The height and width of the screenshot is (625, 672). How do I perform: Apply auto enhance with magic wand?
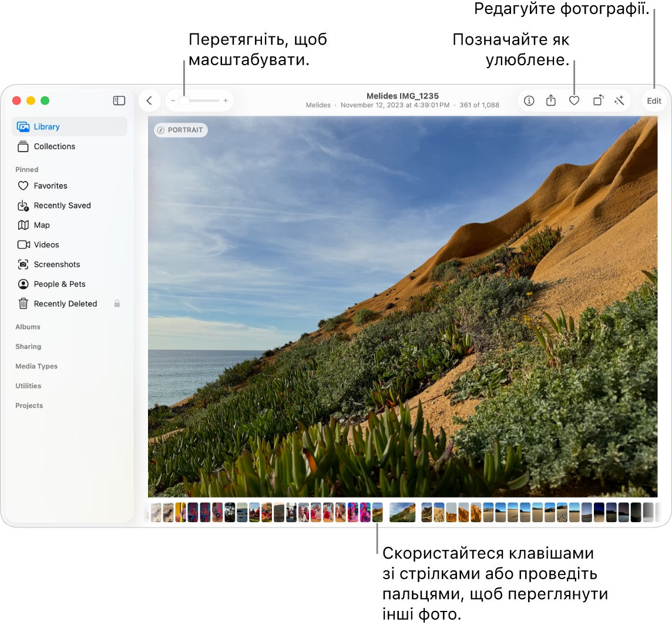pos(619,101)
